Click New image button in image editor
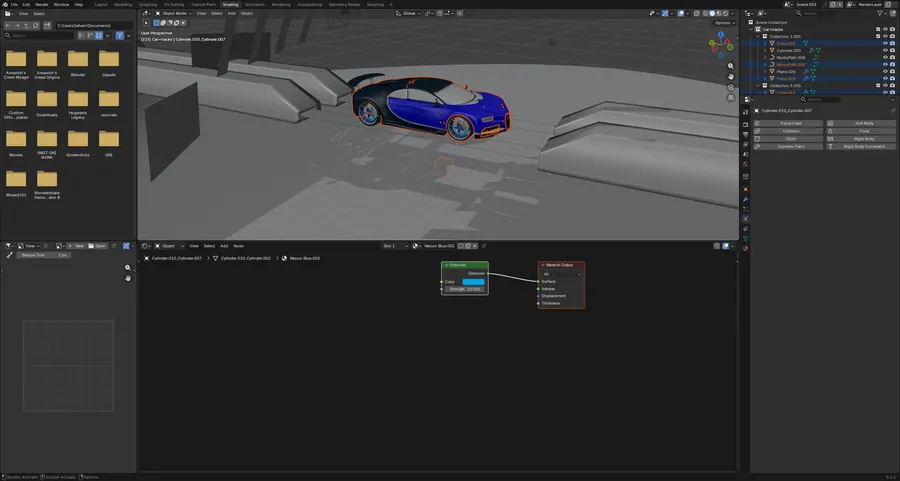The height and width of the screenshot is (481, 900). coord(76,246)
